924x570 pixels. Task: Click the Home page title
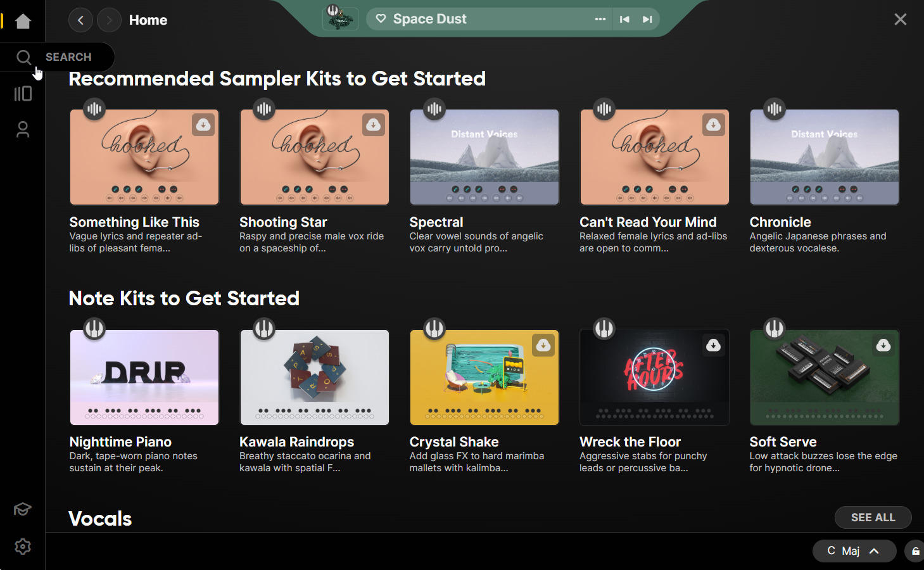click(x=148, y=20)
